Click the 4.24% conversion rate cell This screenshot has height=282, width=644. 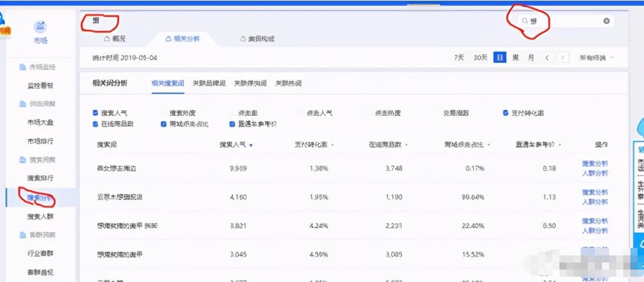click(319, 226)
